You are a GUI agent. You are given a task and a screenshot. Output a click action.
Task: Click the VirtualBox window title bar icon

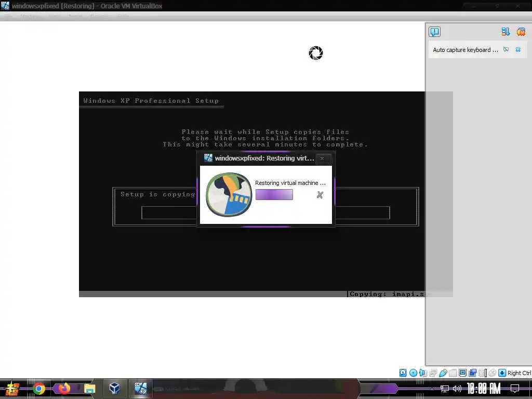tap(5, 6)
